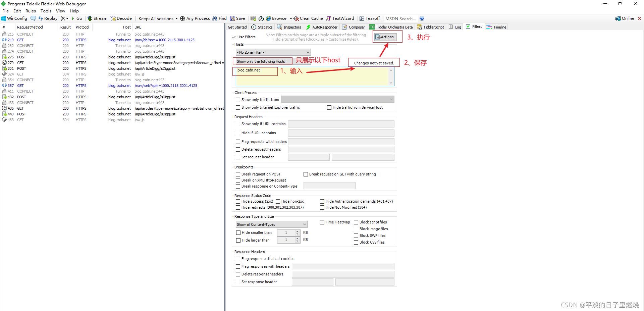Click the blue help question mark icon
The height and width of the screenshot is (311, 644).
[x=422, y=18]
